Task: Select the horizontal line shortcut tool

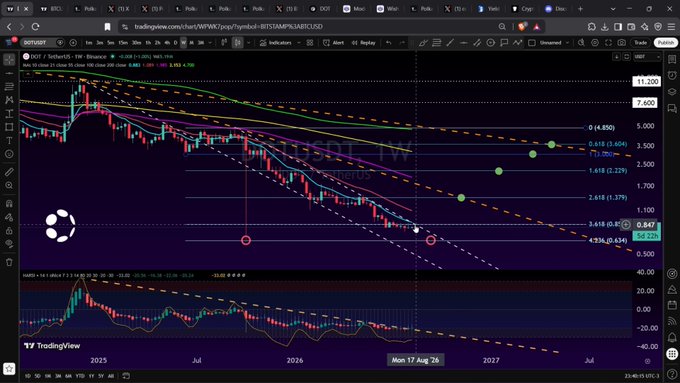Action: coord(464,43)
